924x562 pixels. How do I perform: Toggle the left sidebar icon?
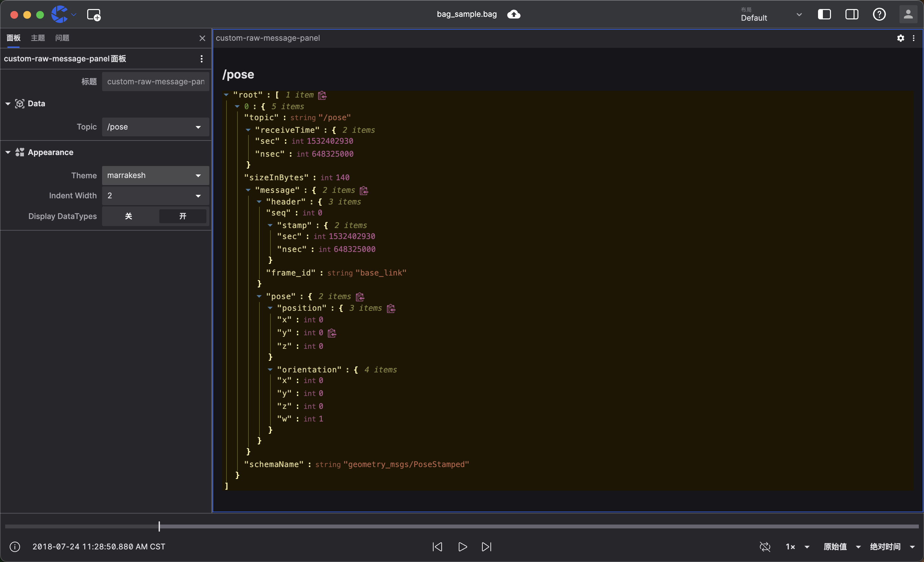[x=824, y=15]
